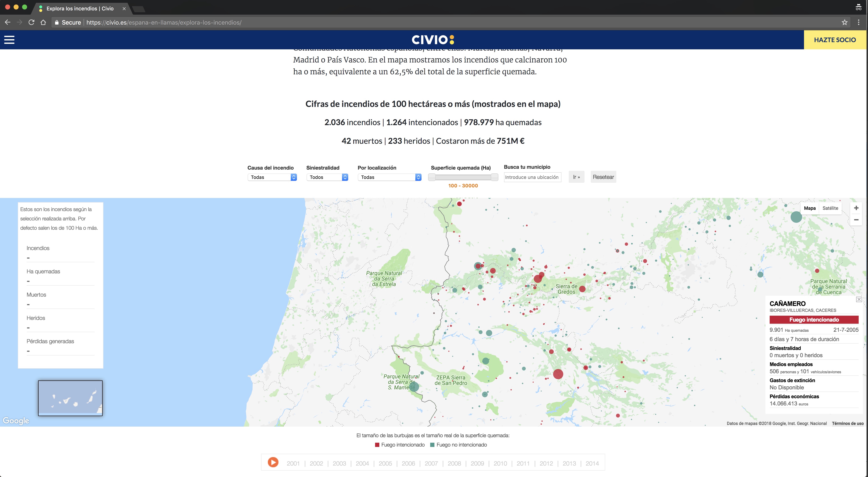Zoom in the map with plus button
The image size is (868, 477).
click(856, 208)
